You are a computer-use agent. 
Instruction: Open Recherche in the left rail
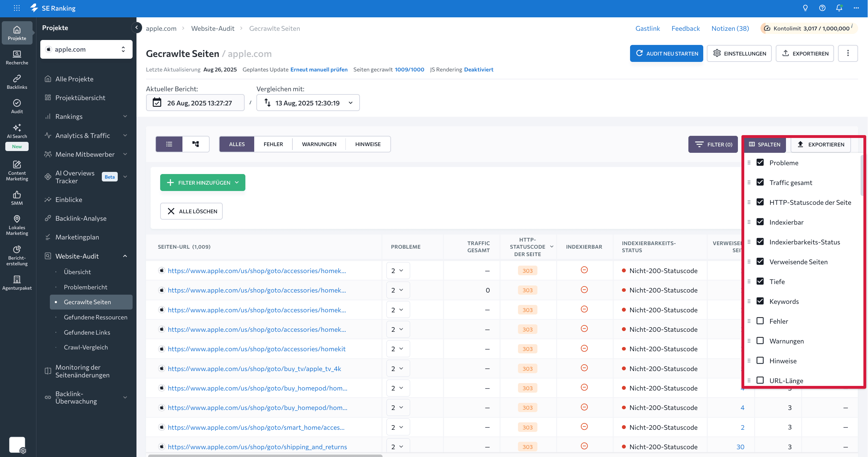(x=17, y=57)
